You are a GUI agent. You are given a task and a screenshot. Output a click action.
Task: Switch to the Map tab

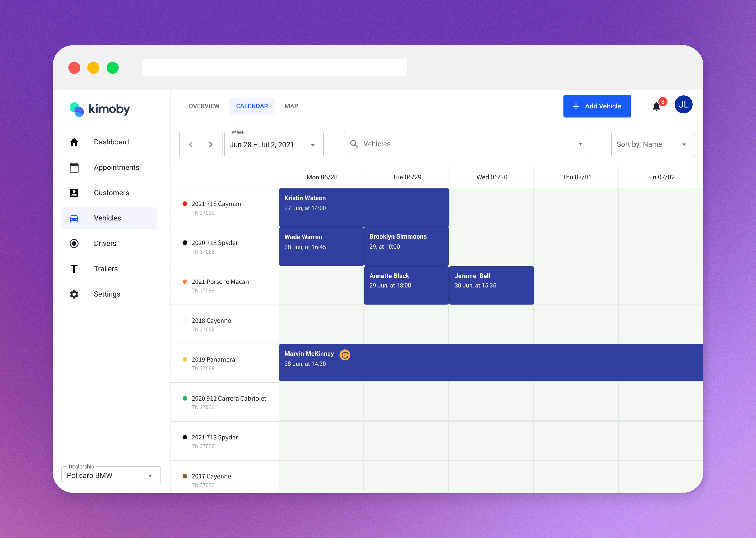pyautogui.click(x=291, y=106)
